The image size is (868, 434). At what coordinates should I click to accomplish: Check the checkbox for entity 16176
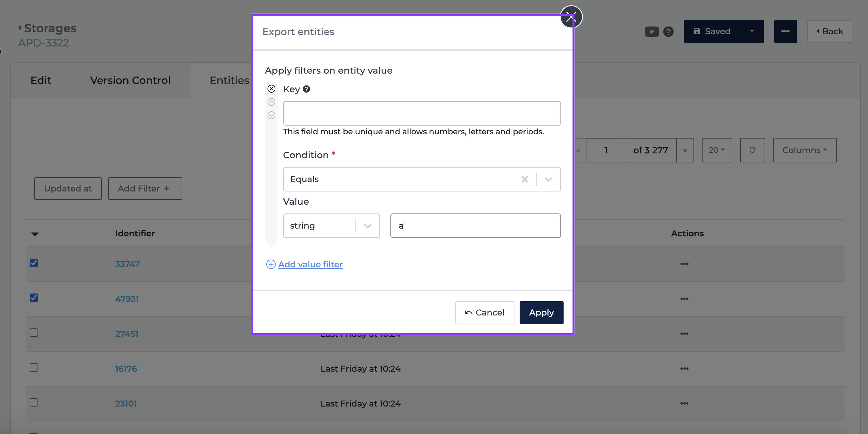(34, 368)
